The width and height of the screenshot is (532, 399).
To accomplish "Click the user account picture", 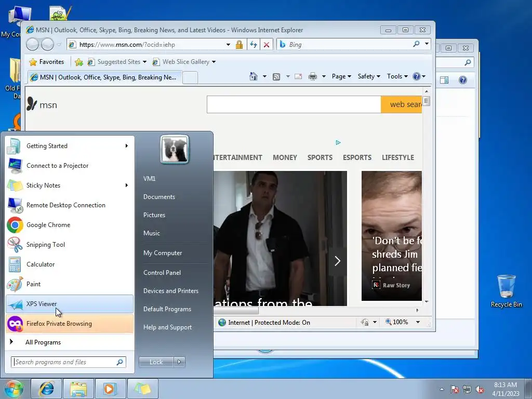I will click(x=175, y=149).
